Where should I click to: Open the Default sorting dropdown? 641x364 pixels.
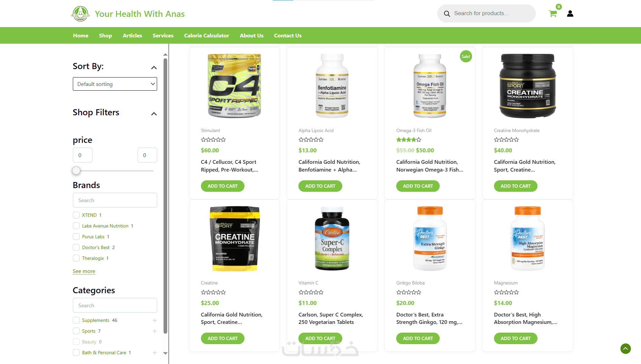pyautogui.click(x=115, y=84)
